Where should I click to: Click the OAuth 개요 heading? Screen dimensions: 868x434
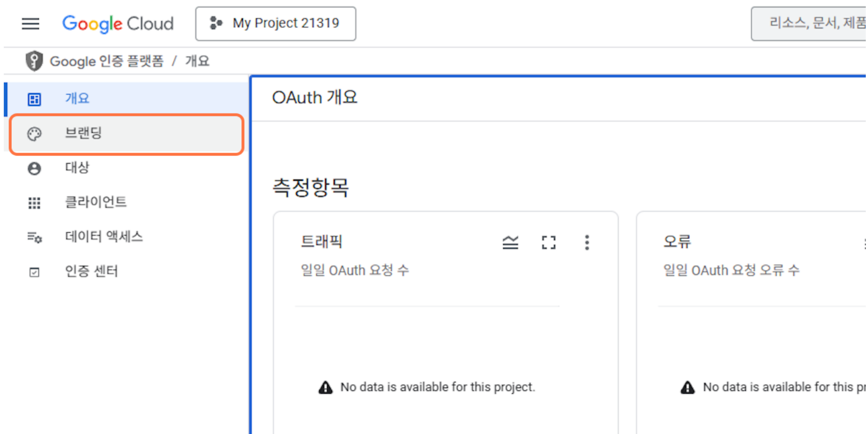pos(315,98)
